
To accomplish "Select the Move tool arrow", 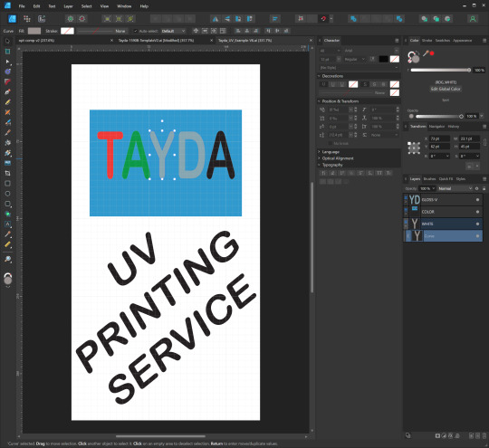I will [x=8, y=41].
